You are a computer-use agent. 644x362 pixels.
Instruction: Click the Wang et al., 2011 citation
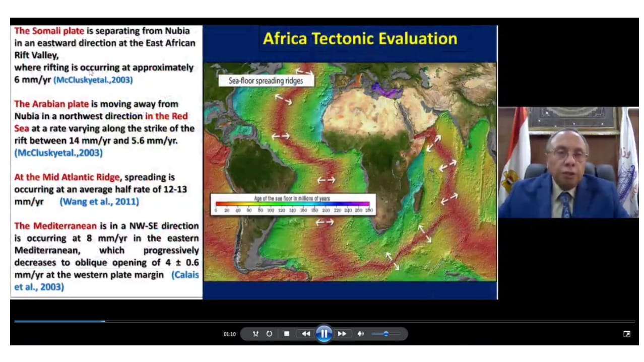[x=99, y=201]
